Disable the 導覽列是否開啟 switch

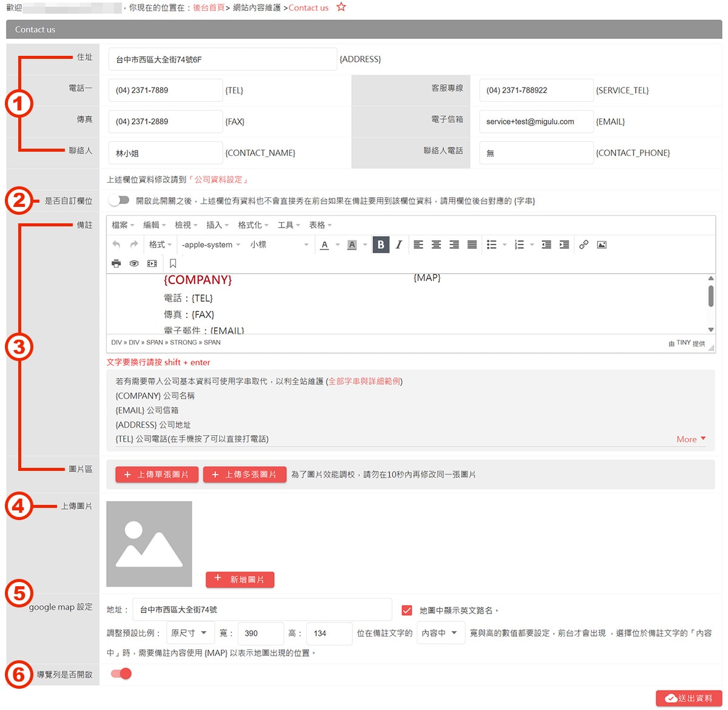121,674
